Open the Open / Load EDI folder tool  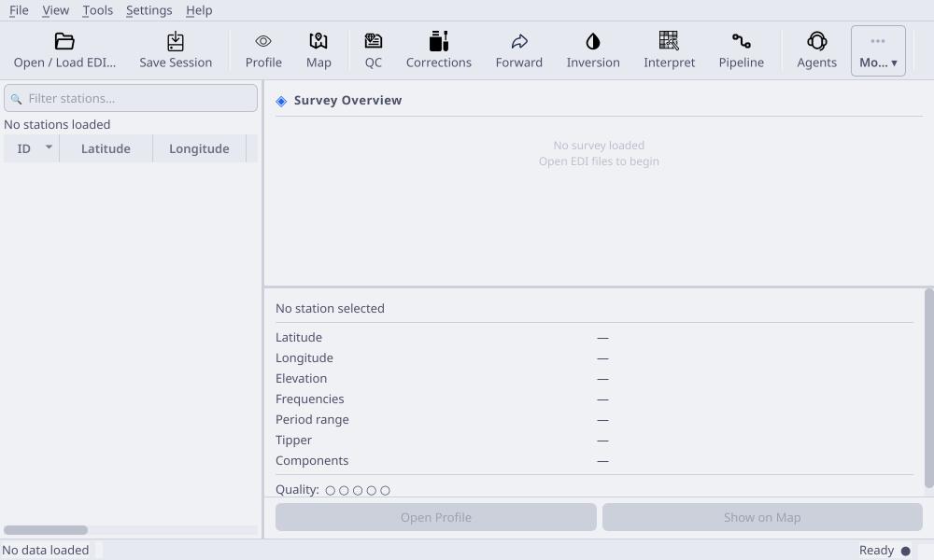64,51
